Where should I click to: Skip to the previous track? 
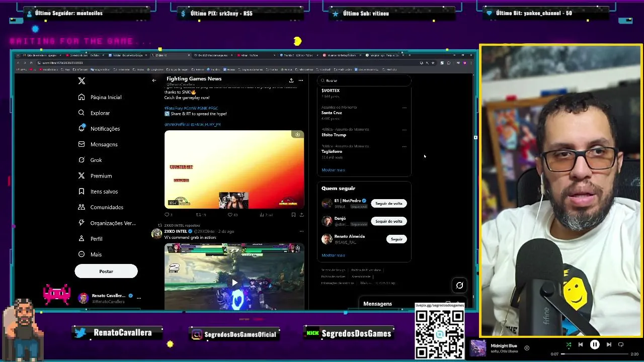click(x=581, y=344)
